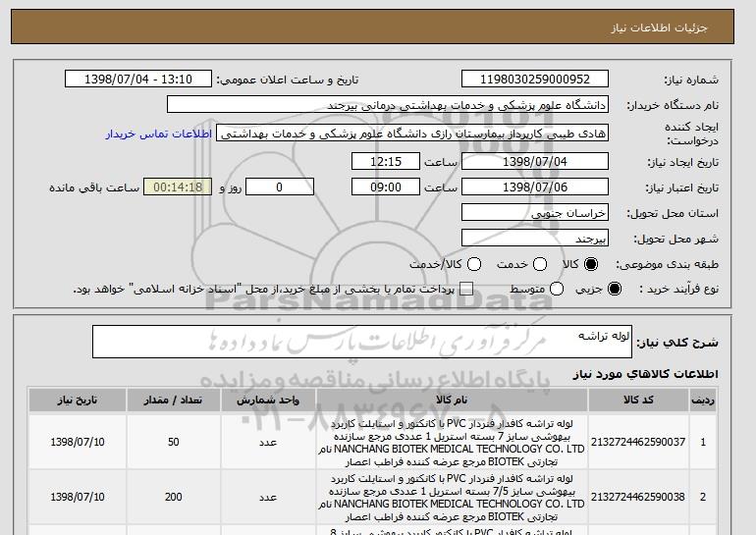This screenshot has width=756, height=535.
Task: Click the واحد شمارش column header
Action: pyautogui.click(x=268, y=401)
